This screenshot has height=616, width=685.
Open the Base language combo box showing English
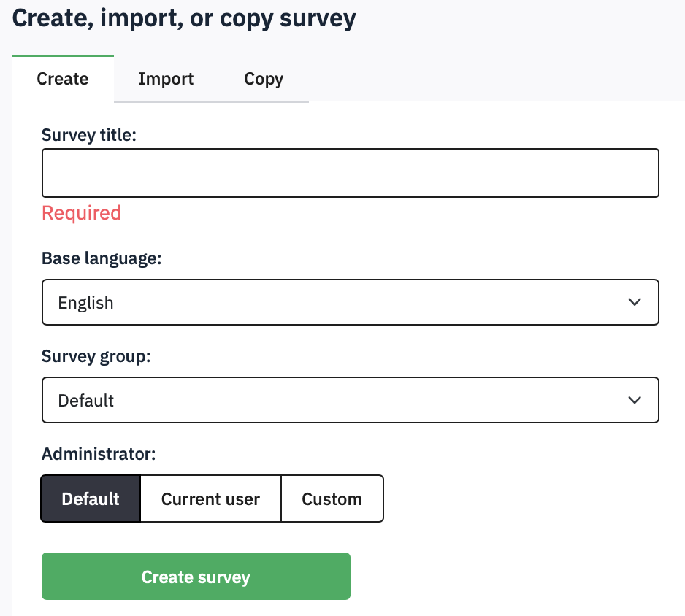click(x=351, y=302)
